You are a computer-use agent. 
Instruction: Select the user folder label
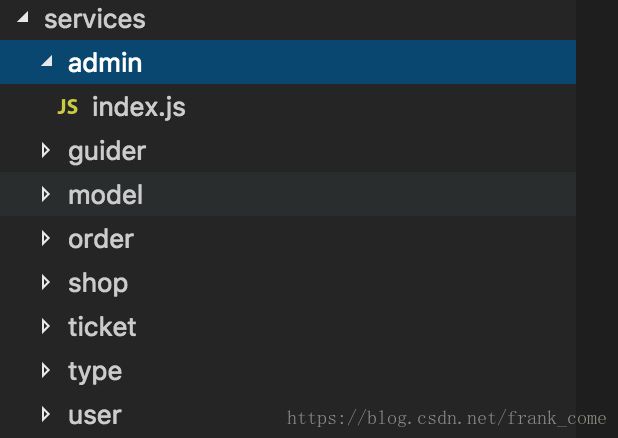tap(95, 416)
